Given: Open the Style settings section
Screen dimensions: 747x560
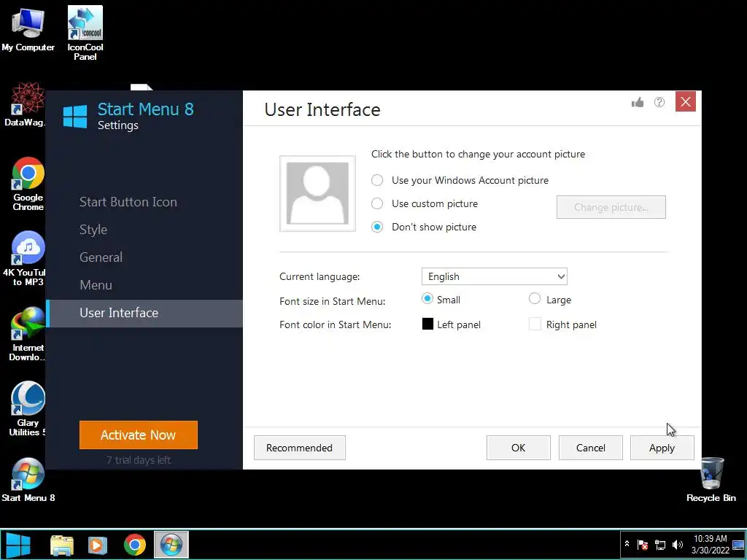Looking at the screenshot, I should click(93, 230).
